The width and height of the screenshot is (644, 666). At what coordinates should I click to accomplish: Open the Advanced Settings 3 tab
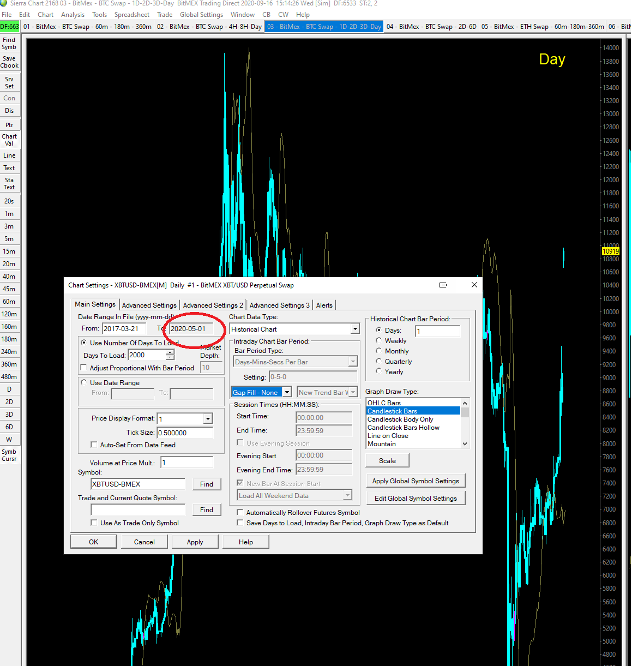point(280,305)
